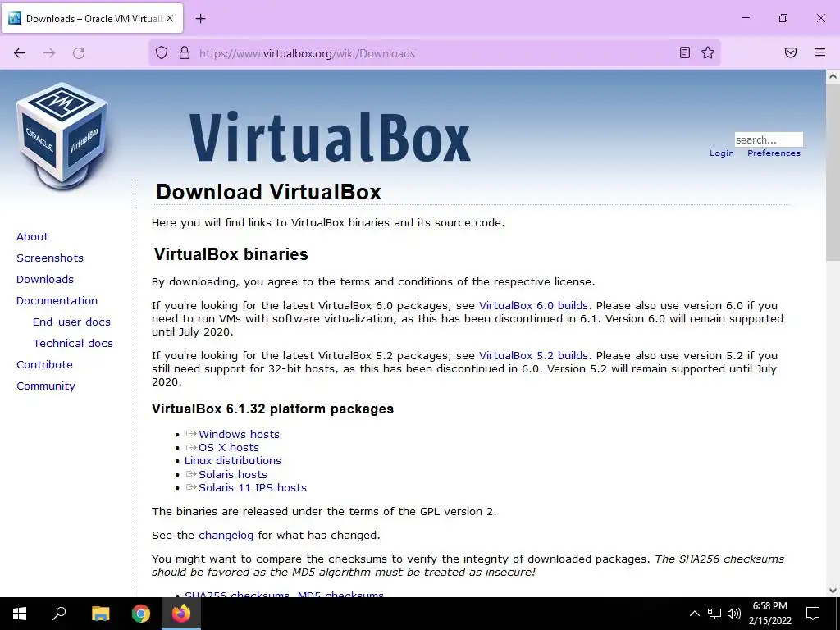This screenshot has height=630, width=840.
Task: Open the tracking protection shield icon
Action: [162, 53]
